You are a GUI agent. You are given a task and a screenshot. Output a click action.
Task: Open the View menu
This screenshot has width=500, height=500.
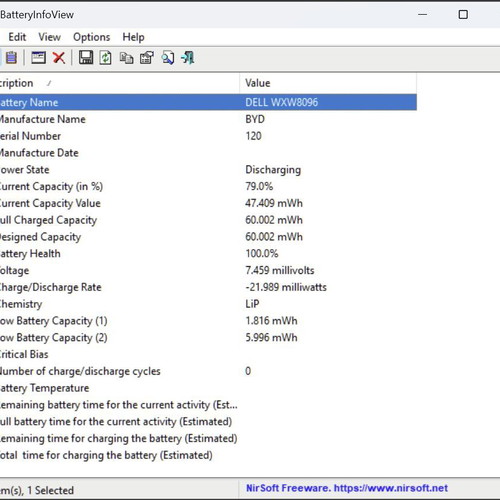(49, 37)
